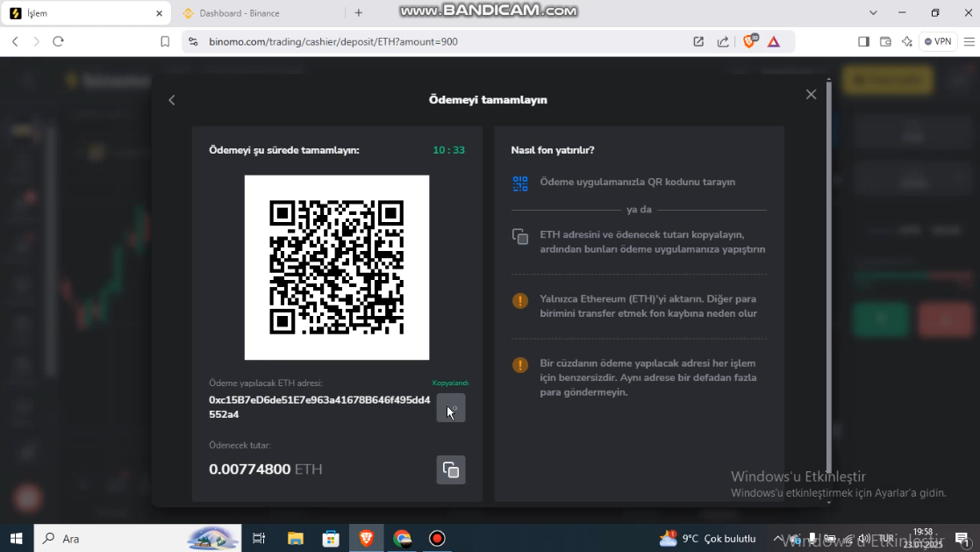
Task: Toggle the VPN button
Action: click(x=938, y=41)
